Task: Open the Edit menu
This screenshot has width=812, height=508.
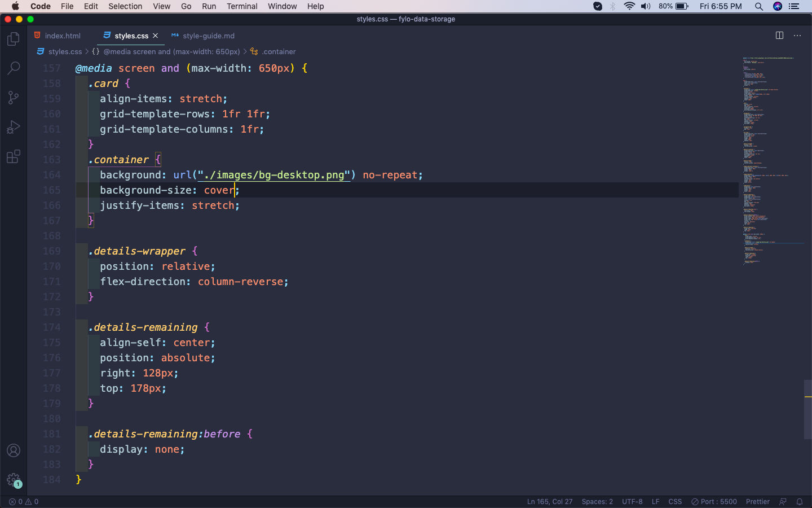Action: (91, 6)
